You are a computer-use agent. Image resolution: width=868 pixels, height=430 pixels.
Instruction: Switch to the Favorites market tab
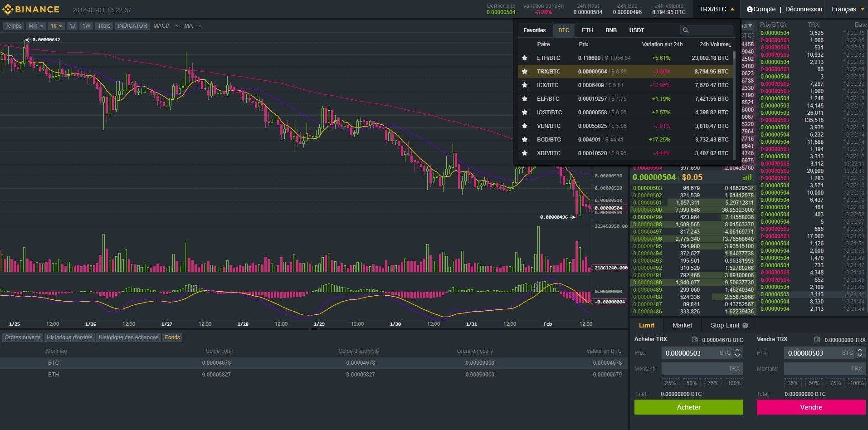click(534, 30)
